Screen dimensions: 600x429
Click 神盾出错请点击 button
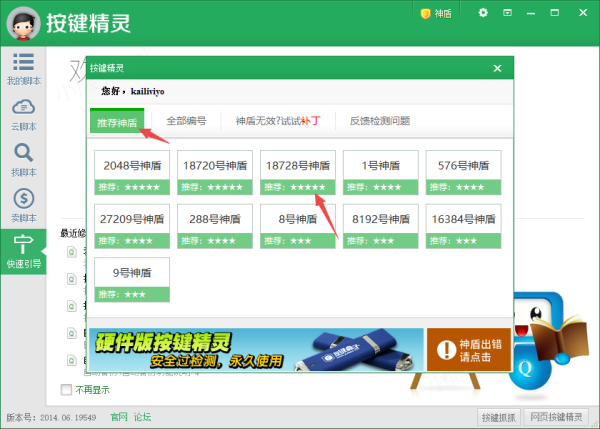point(469,349)
